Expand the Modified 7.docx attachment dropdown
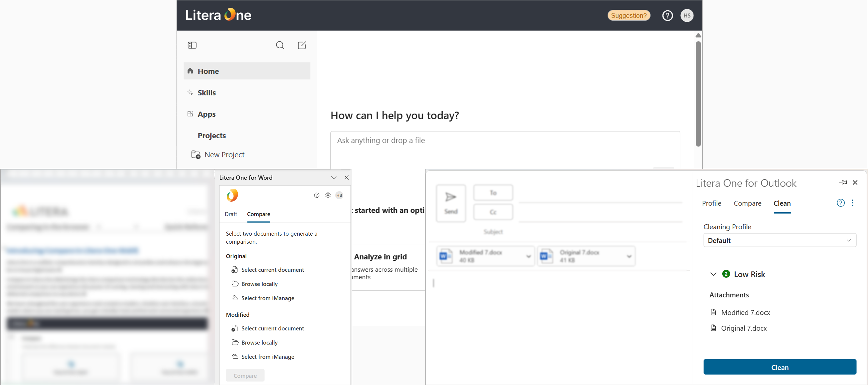The width and height of the screenshot is (868, 385). 528,256
